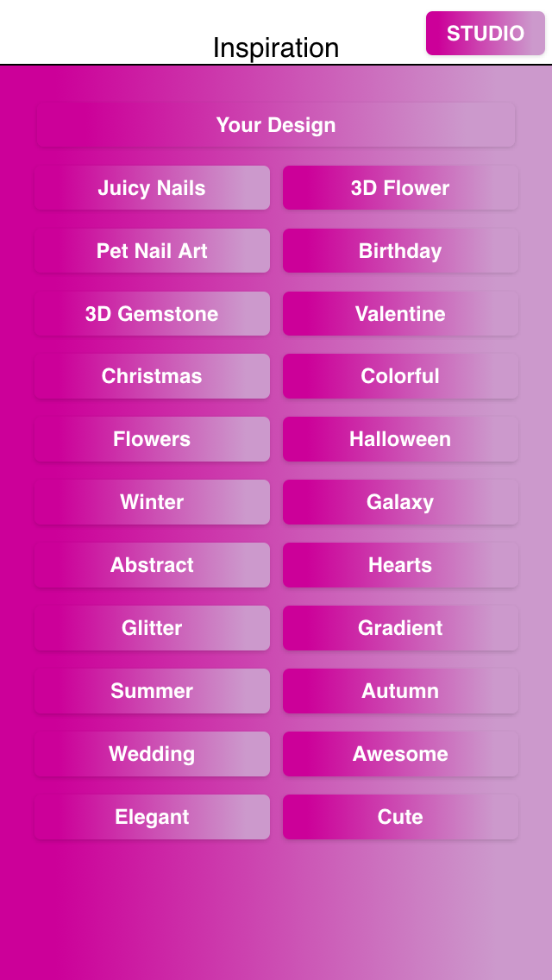Select the Colorful category
This screenshot has height=980, width=552.
pos(400,376)
